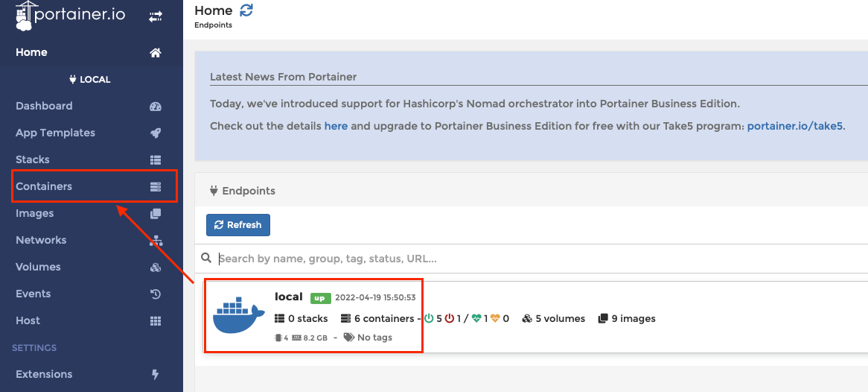Screen dimensions: 868x392
Task: Click the blue Refresh button
Action: 238,225
